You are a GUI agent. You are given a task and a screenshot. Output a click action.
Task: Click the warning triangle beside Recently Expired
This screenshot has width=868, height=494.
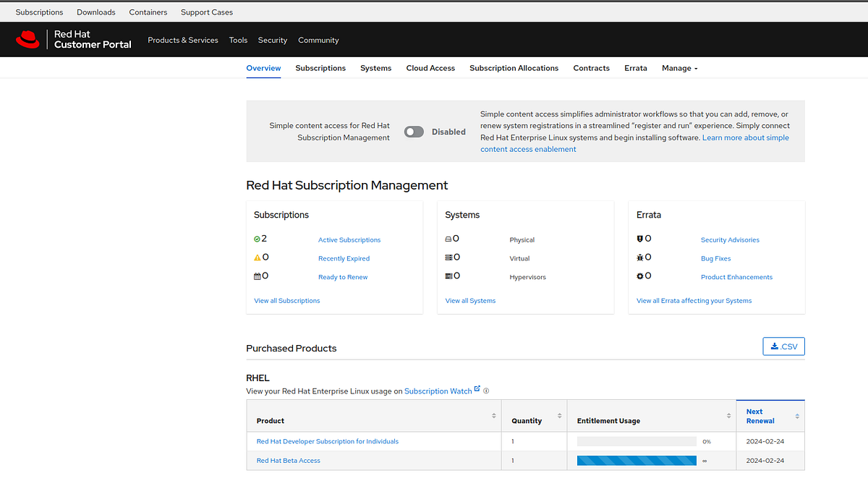coord(257,257)
